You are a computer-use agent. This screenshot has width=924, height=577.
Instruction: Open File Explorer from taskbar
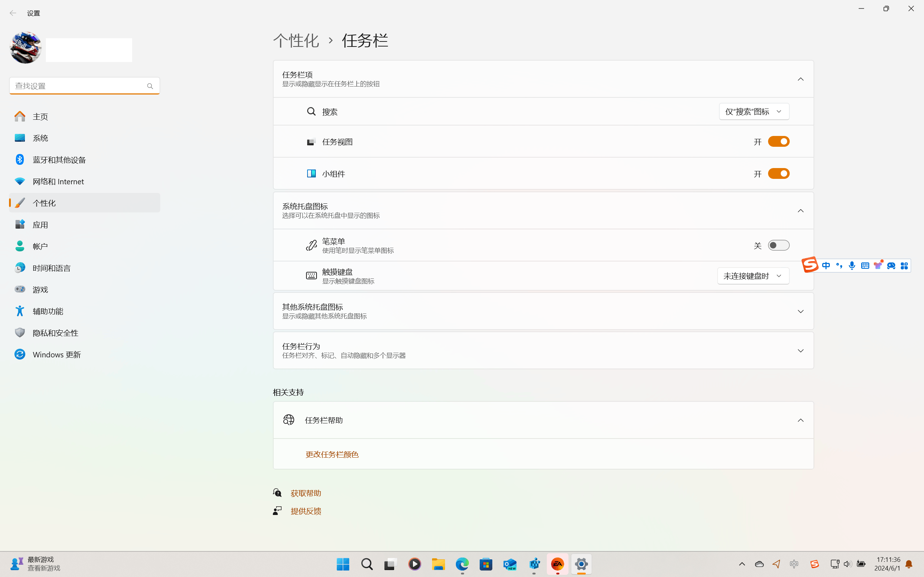tap(438, 564)
